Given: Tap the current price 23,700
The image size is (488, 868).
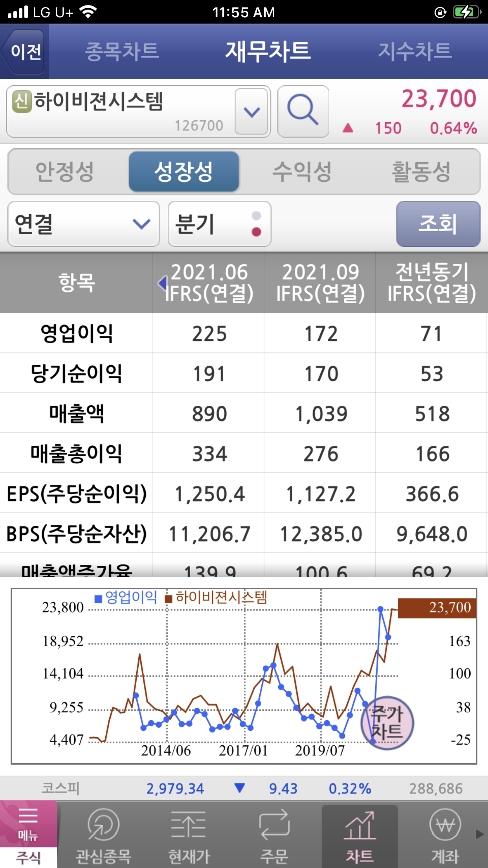Looking at the screenshot, I should click(439, 98).
